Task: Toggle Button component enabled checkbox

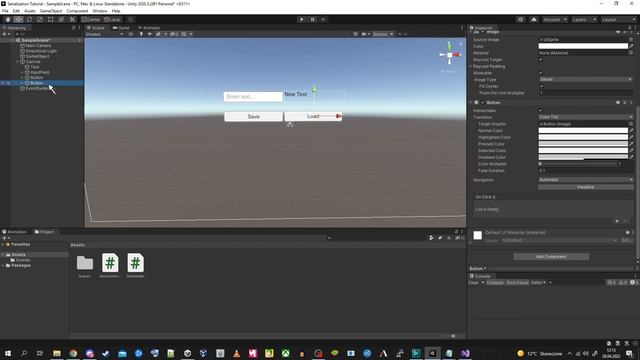Action: point(482,102)
